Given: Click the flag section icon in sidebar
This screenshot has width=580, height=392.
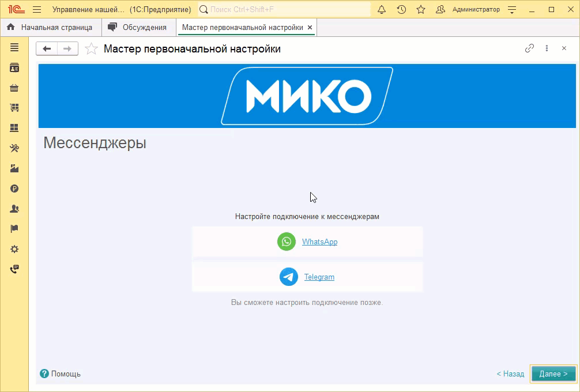Looking at the screenshot, I should pyautogui.click(x=15, y=228).
